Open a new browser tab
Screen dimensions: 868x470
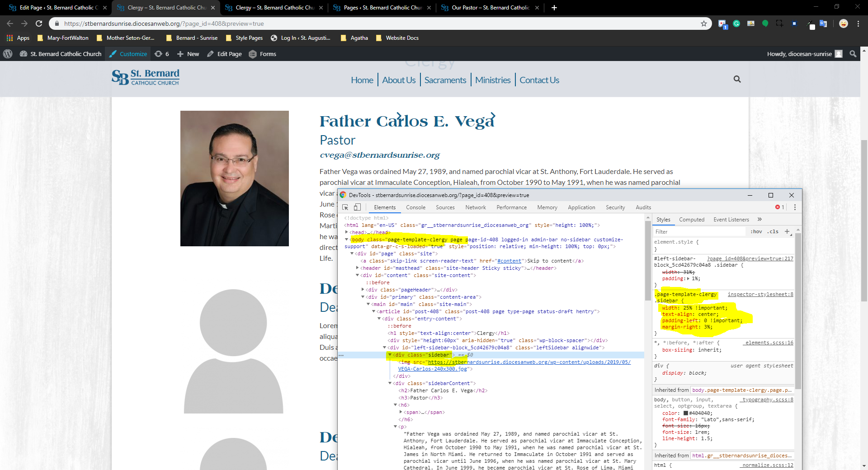point(554,8)
